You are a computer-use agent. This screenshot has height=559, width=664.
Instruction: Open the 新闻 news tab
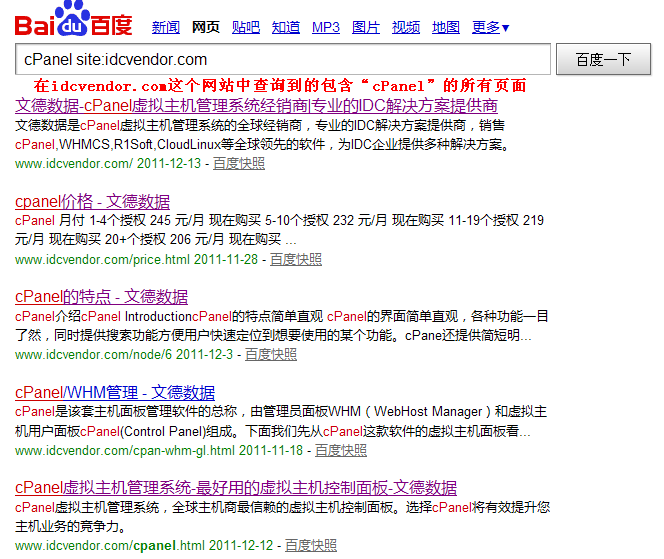tap(166, 28)
